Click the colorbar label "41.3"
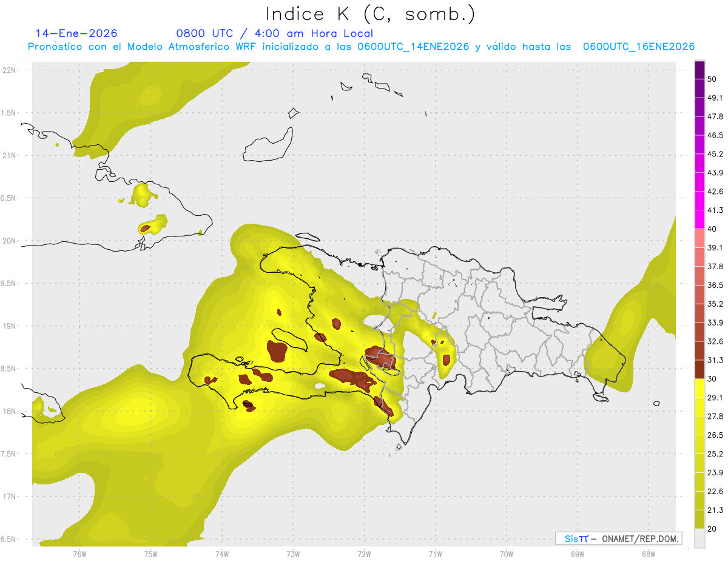 click(715, 210)
